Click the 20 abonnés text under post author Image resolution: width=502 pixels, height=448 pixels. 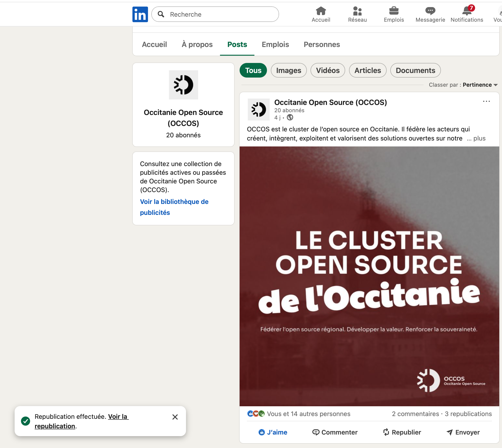tap(289, 110)
